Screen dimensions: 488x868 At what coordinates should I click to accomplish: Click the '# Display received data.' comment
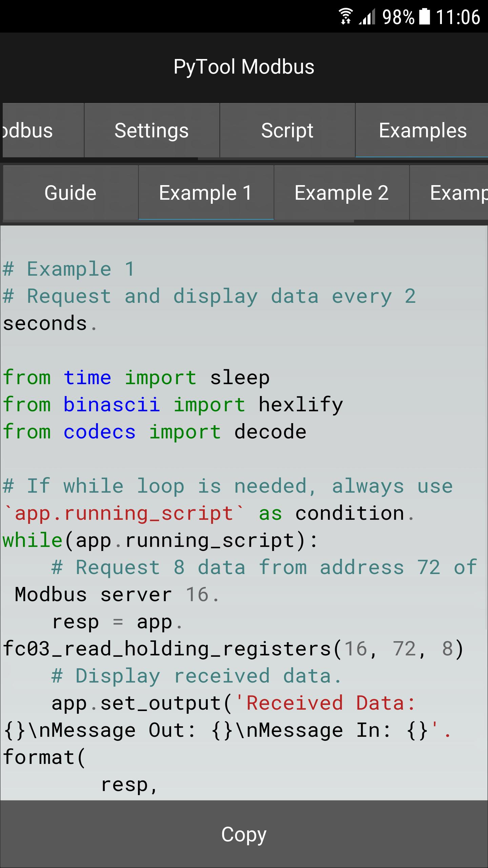[x=197, y=676]
